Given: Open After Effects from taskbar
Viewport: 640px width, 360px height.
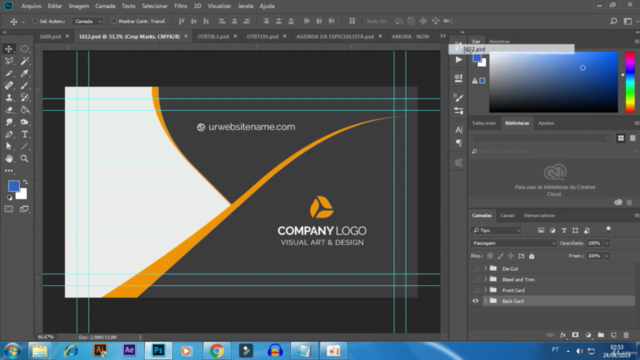Looking at the screenshot, I should click(x=129, y=351).
